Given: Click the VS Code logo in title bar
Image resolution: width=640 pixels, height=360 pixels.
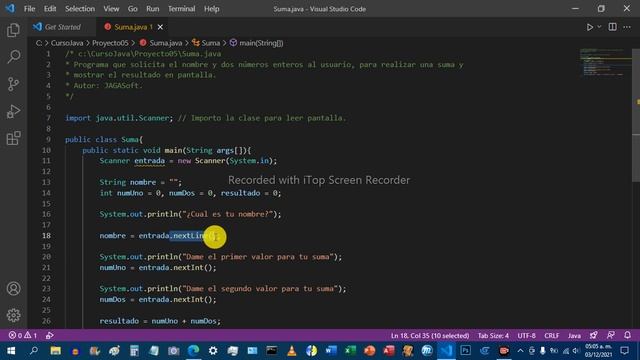Looking at the screenshot, I should 10,8.
